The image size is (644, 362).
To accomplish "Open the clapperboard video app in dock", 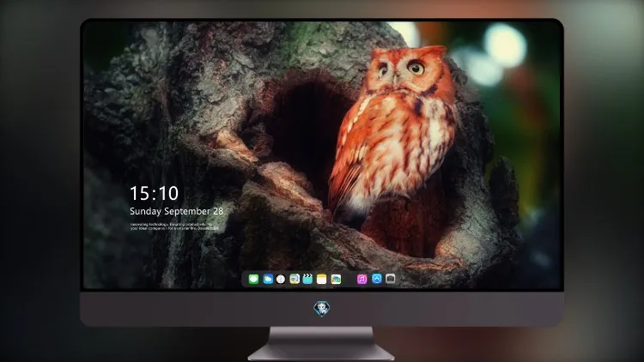I will coord(307,279).
